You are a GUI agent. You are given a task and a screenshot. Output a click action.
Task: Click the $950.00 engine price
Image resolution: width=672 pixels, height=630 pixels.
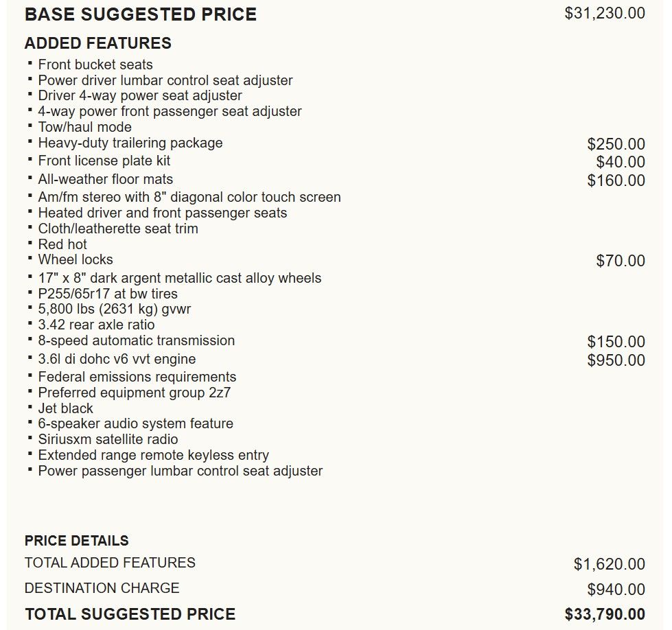tap(616, 360)
